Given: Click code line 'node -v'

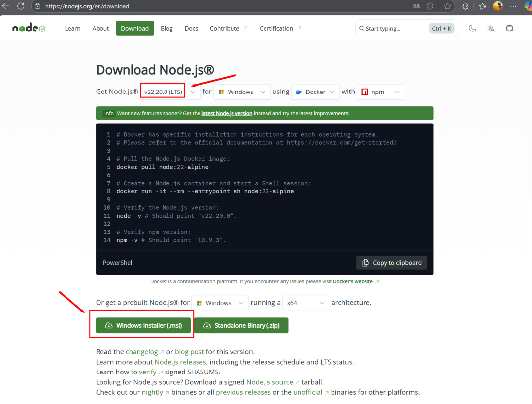Looking at the screenshot, I should (x=176, y=216).
